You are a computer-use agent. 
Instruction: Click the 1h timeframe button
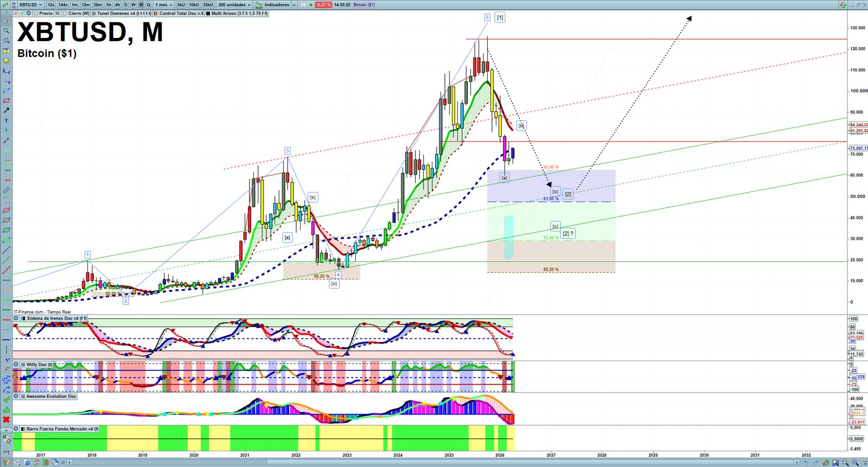[x=108, y=5]
